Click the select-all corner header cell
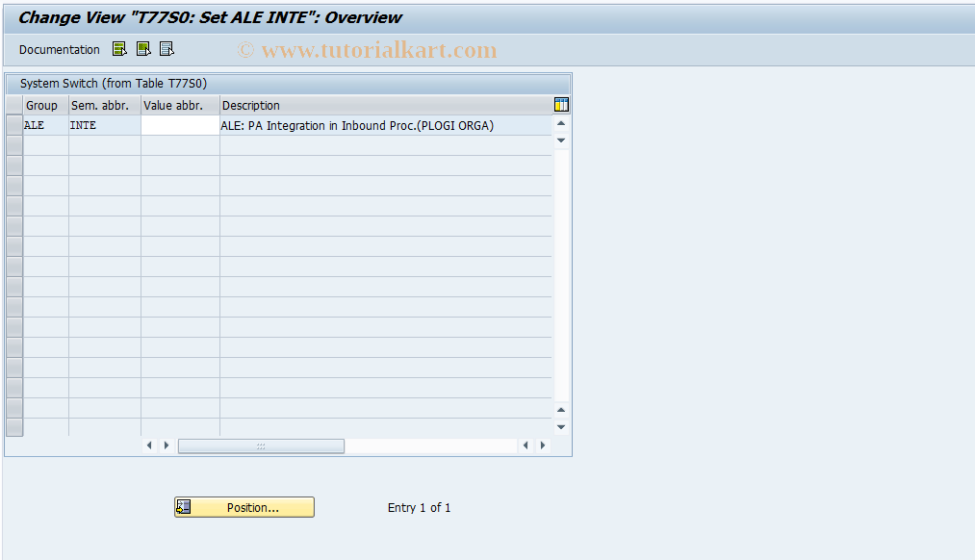The image size is (975, 560). pos(14,105)
